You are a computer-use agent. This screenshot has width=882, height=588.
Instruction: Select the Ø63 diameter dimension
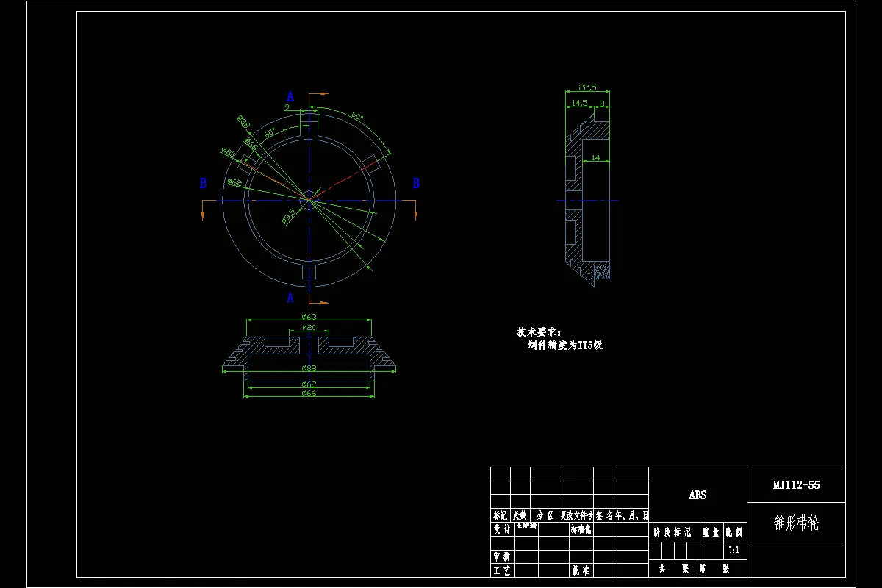pyautogui.click(x=309, y=318)
